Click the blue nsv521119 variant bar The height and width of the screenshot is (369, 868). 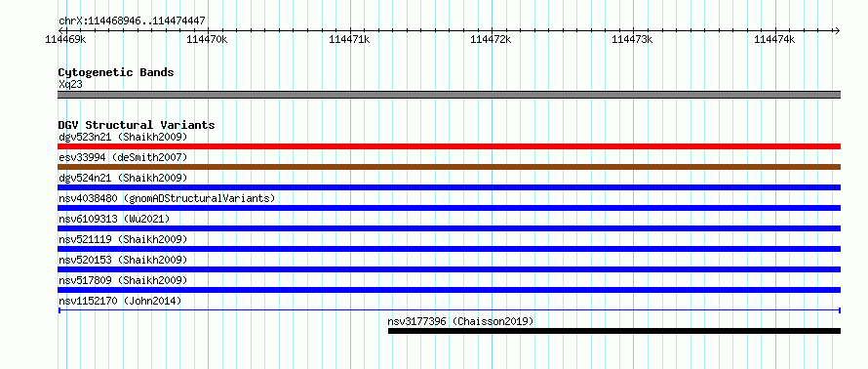click(x=449, y=249)
